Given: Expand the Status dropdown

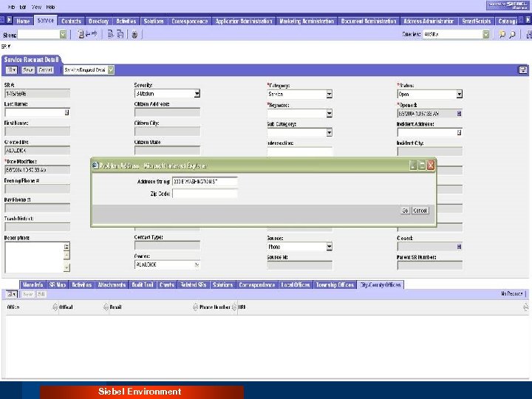Looking at the screenshot, I should 459,95.
